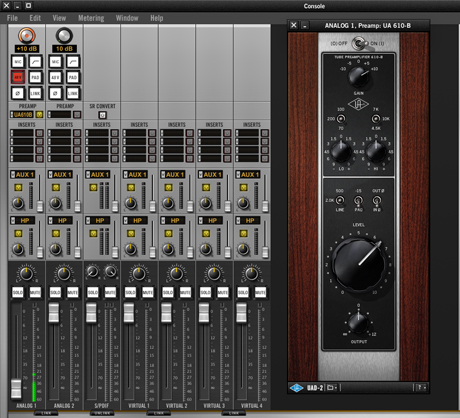
Task: Click the Virtual 1 volume fader handle
Action: 129,313
